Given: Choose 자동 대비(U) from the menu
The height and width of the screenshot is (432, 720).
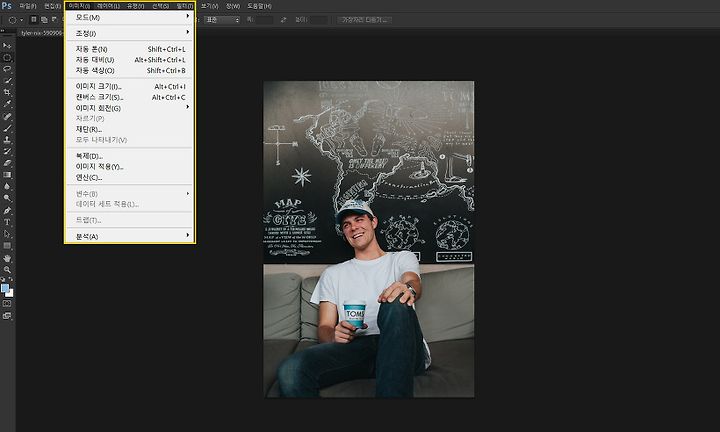Looking at the screenshot, I should tap(130, 60).
